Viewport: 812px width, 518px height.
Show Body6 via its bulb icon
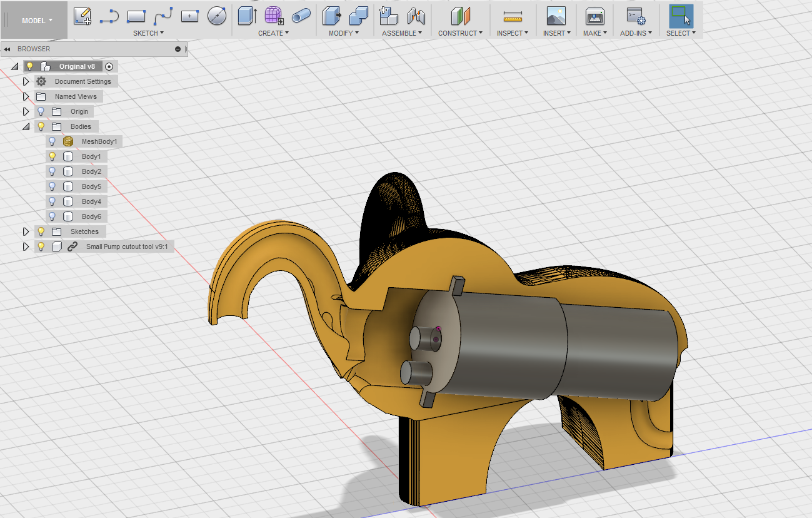pyautogui.click(x=53, y=216)
